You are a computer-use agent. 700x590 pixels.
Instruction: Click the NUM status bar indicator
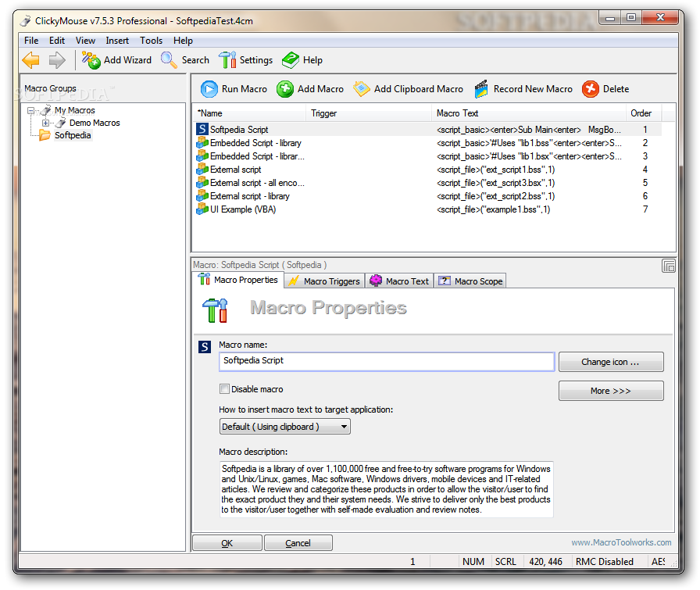point(473,561)
